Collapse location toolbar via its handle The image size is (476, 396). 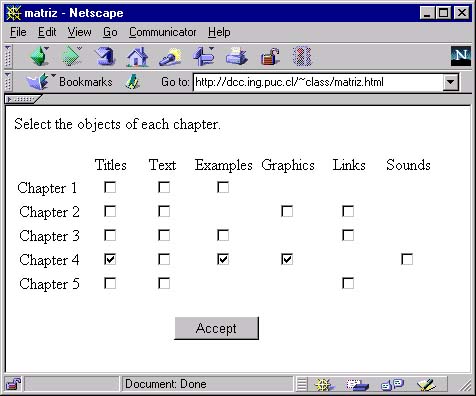click(x=8, y=82)
